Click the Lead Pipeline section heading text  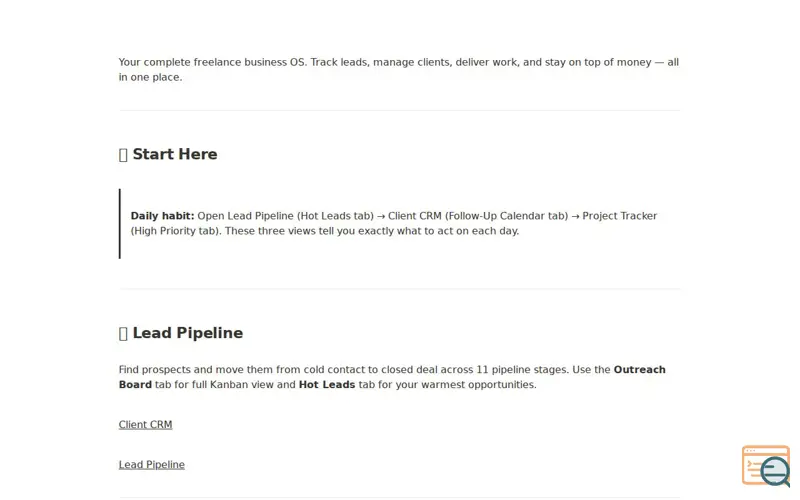pos(188,333)
